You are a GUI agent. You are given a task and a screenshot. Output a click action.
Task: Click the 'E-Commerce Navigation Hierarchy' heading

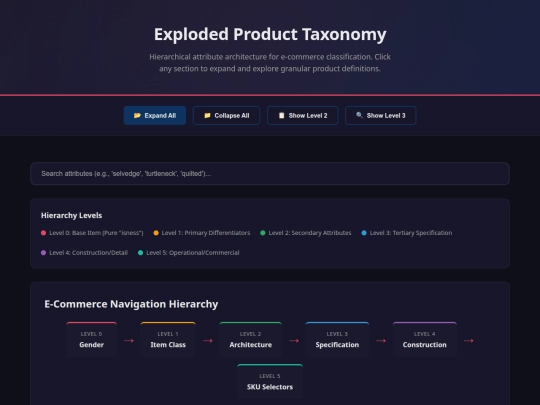131,304
